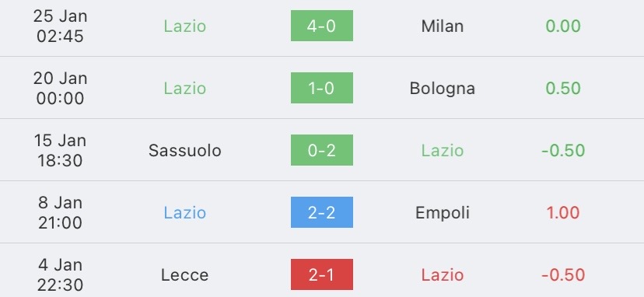Open the 4-0 score of Lazio vs Milan
The height and width of the screenshot is (297, 644).
321,26
